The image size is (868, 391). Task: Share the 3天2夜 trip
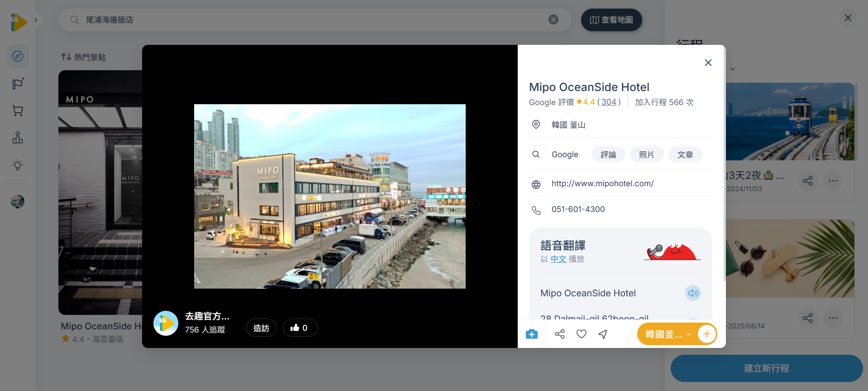(808, 181)
